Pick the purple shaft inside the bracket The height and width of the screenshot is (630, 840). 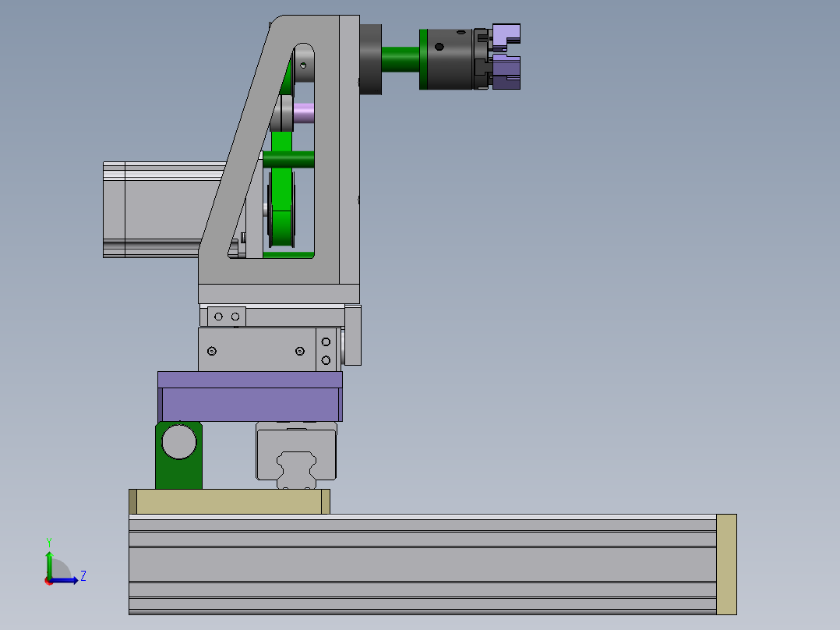point(304,113)
